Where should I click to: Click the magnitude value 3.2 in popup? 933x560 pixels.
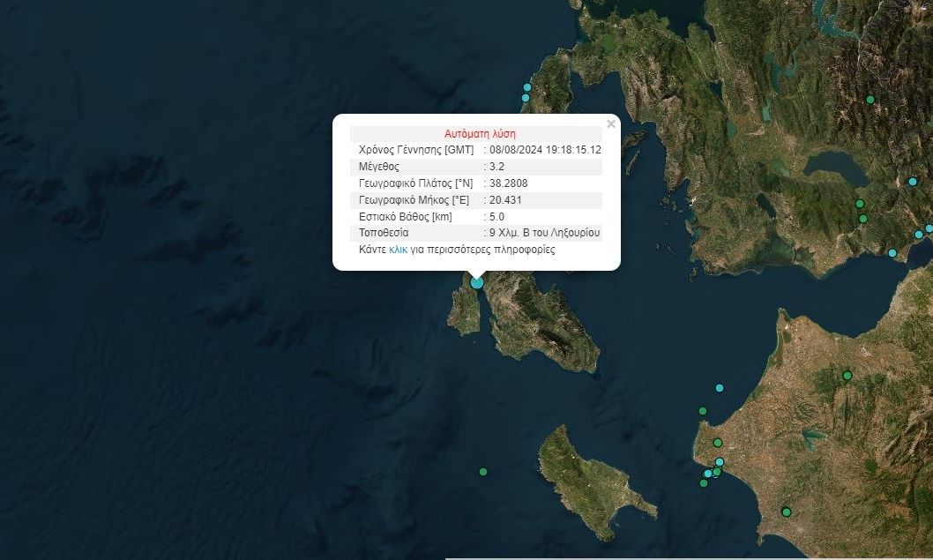click(x=496, y=167)
